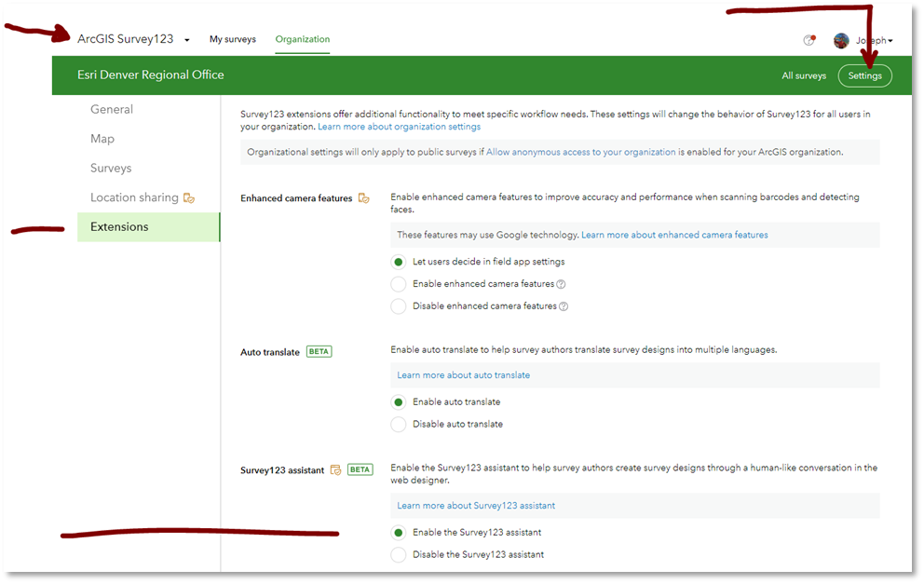The height and width of the screenshot is (584, 924).
Task: Open the Map settings section
Action: point(102,139)
